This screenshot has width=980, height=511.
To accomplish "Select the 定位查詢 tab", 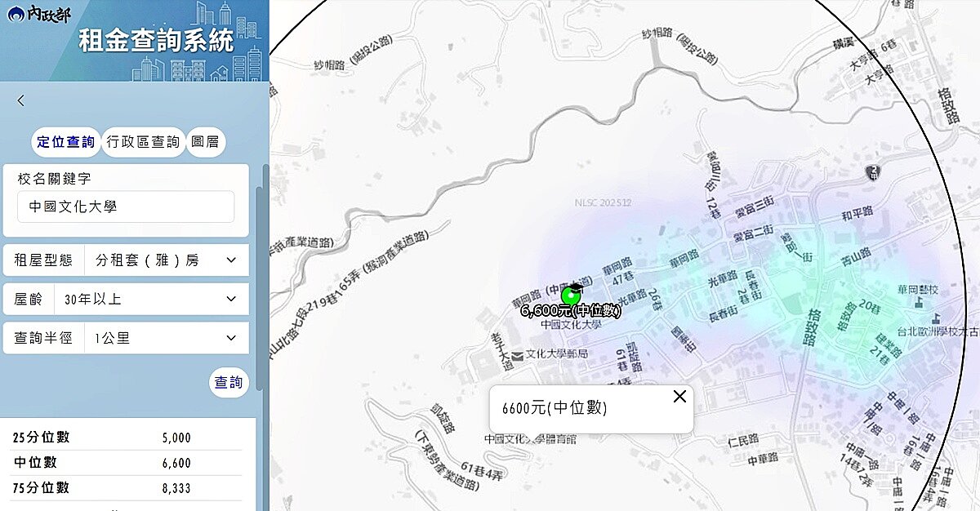I will 65,141.
